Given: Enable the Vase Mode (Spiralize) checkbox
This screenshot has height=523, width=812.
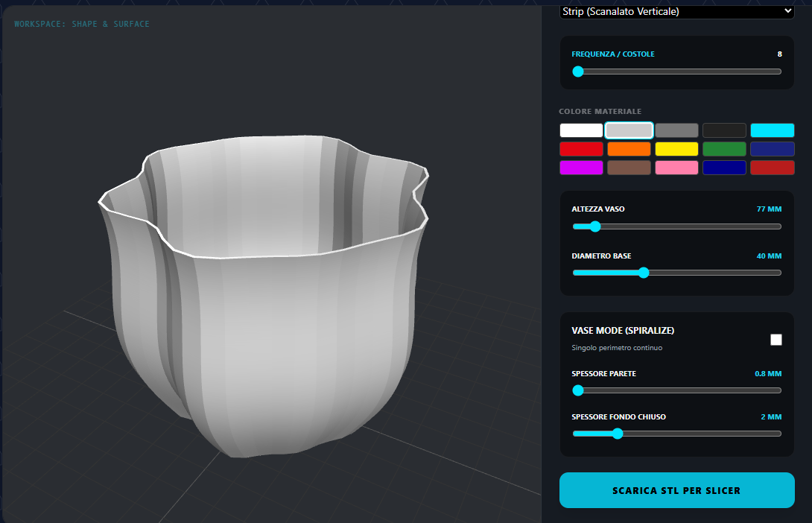Looking at the screenshot, I should (775, 340).
